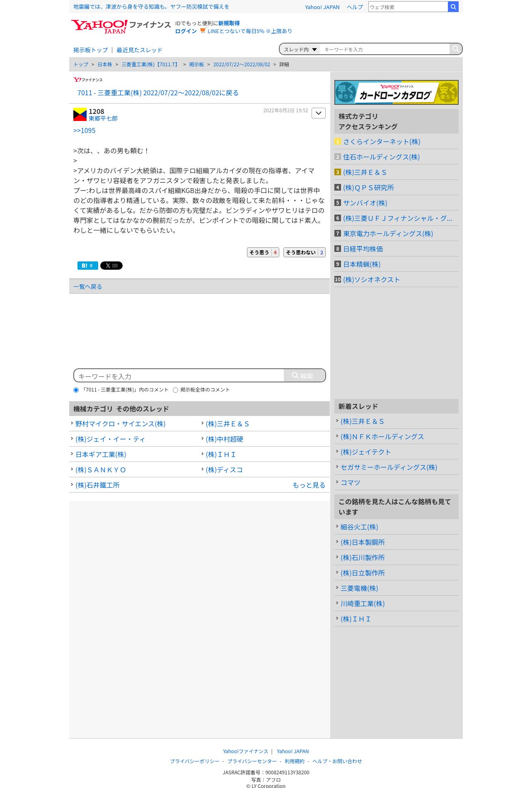
Task: Open ranking item サンバイオ(株)
Action: click(365, 203)
